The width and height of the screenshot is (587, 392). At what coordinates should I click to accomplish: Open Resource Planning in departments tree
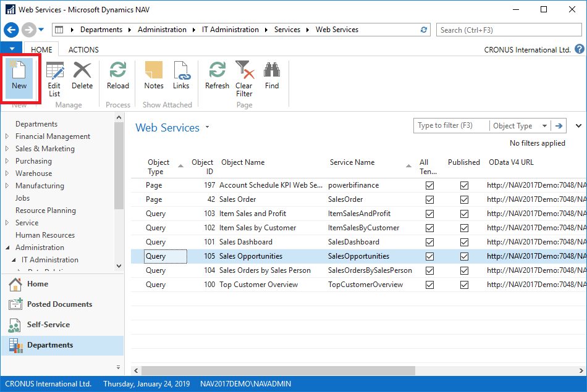pos(46,211)
